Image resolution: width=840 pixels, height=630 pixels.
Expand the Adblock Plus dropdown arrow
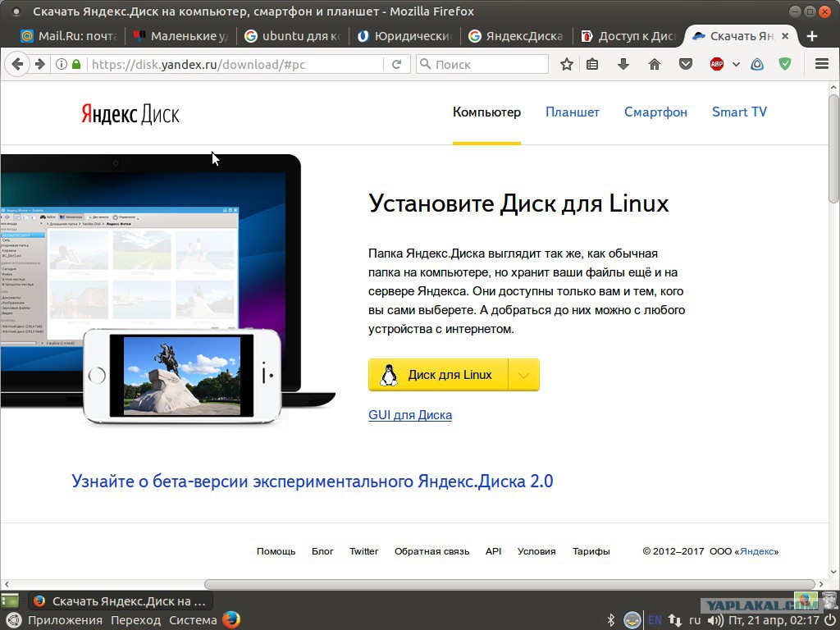coord(736,64)
